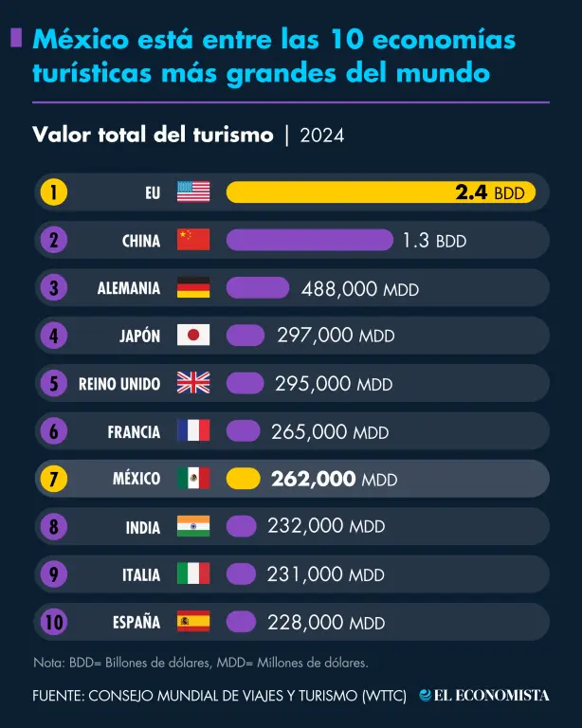This screenshot has height=728, width=582.
Task: Click the yellow 2.4 BDD bar
Action: click(x=380, y=192)
